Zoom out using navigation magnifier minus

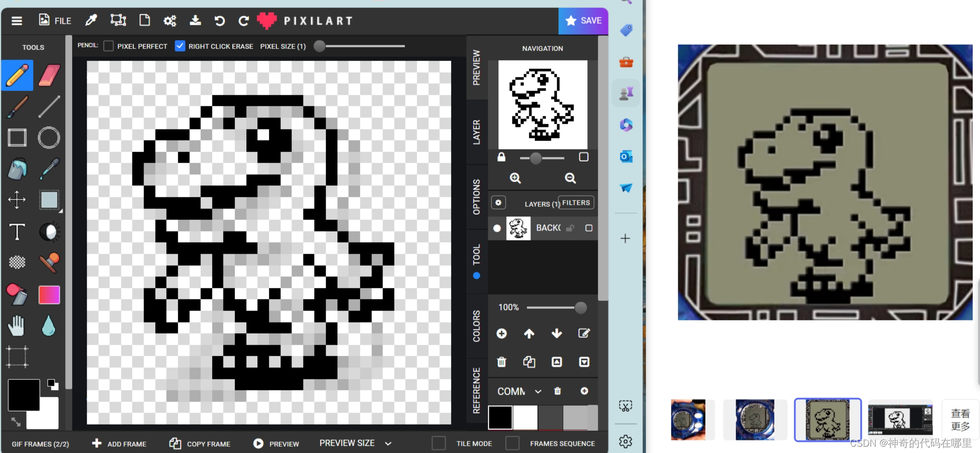[570, 178]
